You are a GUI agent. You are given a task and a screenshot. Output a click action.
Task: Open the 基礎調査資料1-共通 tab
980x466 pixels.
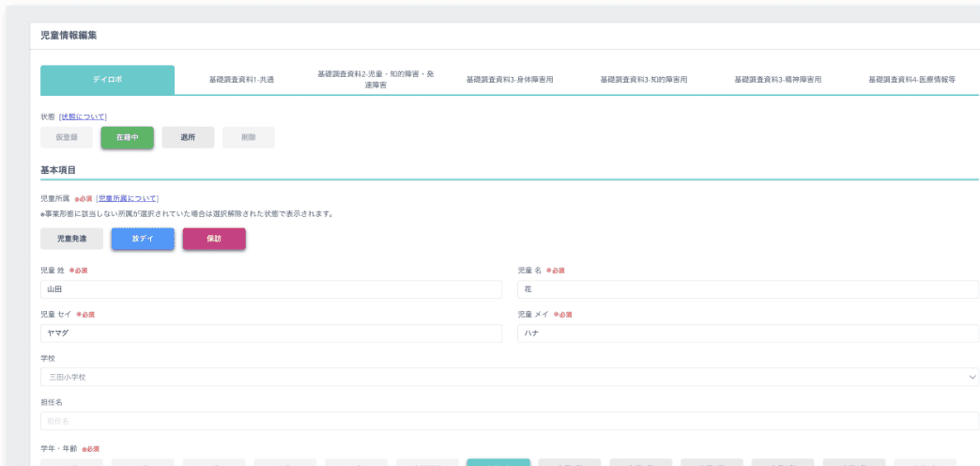pyautogui.click(x=241, y=80)
